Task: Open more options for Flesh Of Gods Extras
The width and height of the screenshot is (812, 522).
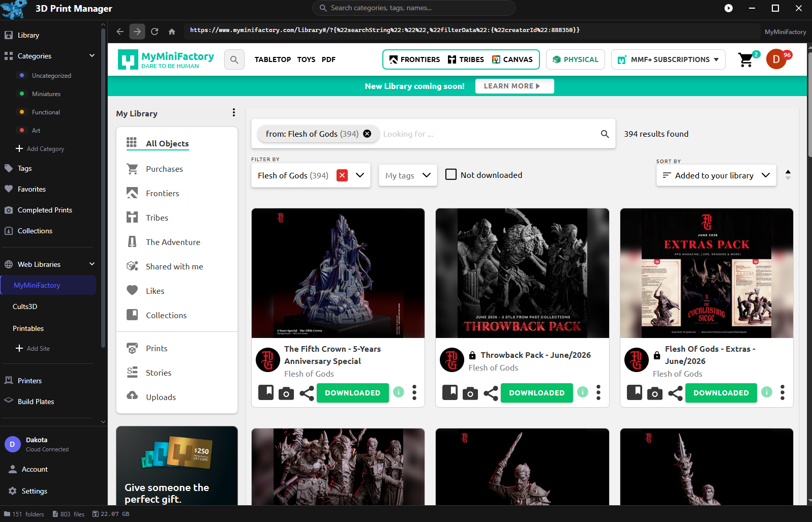Action: click(783, 392)
